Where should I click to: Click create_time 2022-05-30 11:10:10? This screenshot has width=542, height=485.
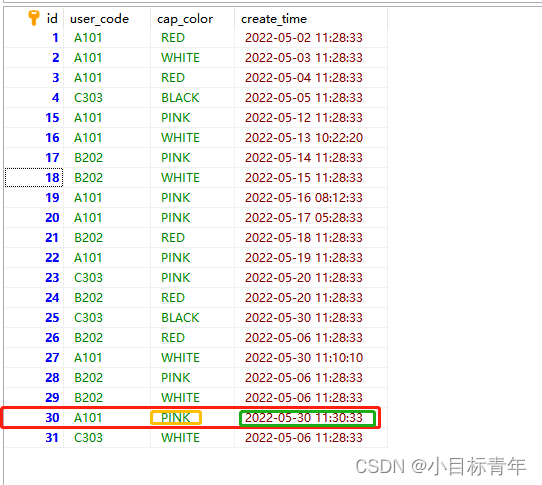(x=304, y=358)
